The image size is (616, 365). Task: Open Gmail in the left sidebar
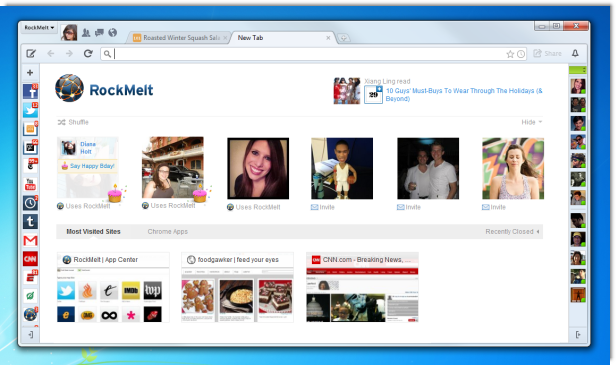(30, 240)
